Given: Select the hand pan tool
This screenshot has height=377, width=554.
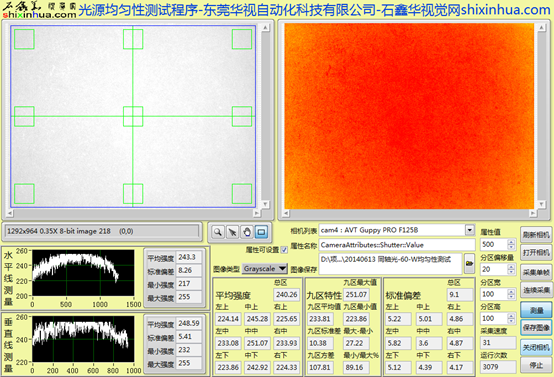Looking at the screenshot, I should point(247,232).
